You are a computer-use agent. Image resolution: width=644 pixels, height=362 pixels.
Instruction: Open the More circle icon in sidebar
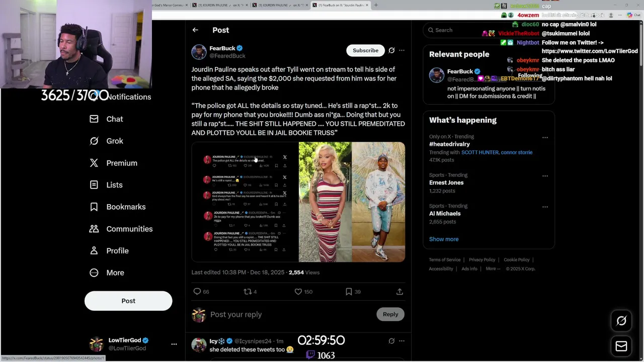tap(94, 273)
